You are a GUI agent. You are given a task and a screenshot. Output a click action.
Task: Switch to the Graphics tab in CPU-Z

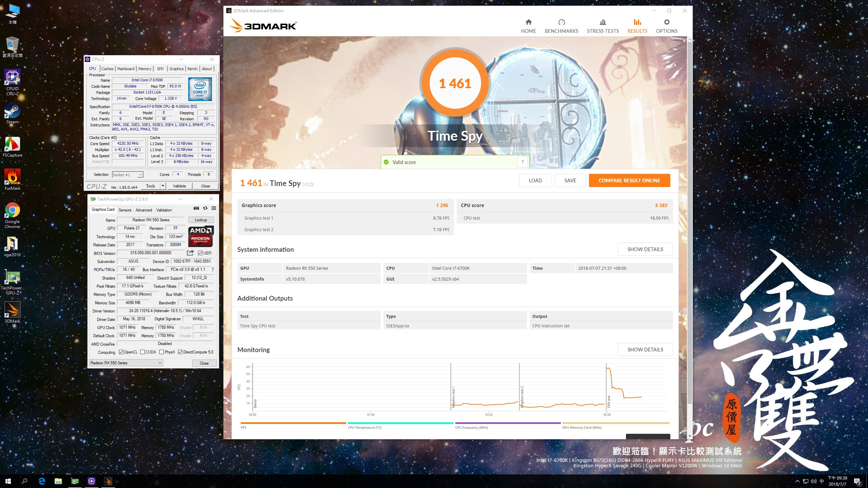click(x=177, y=69)
